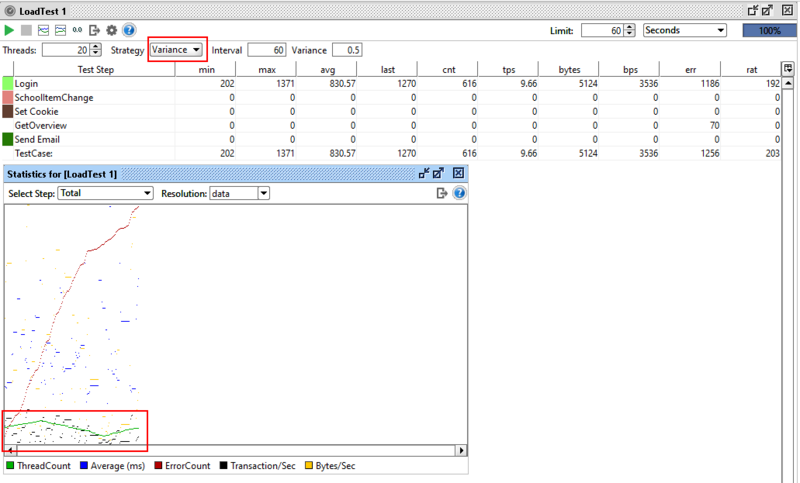
Task: Sort by the last column header
Action: [387, 69]
